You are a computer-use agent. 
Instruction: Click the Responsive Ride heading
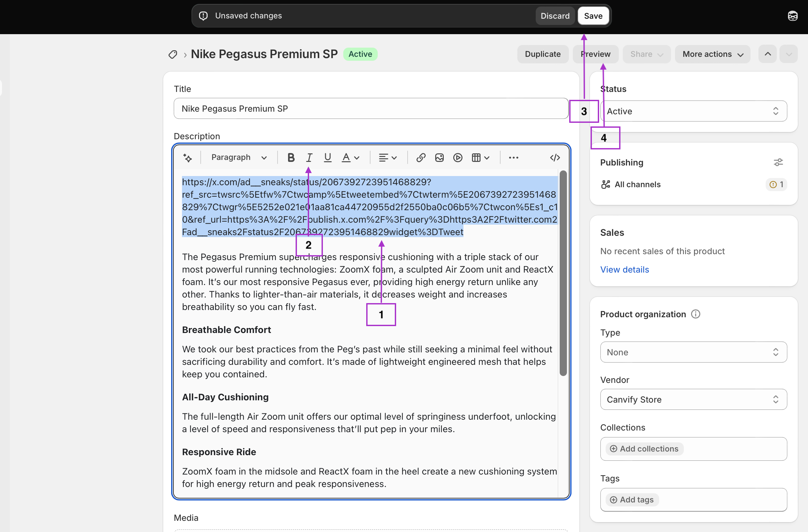coord(219,452)
